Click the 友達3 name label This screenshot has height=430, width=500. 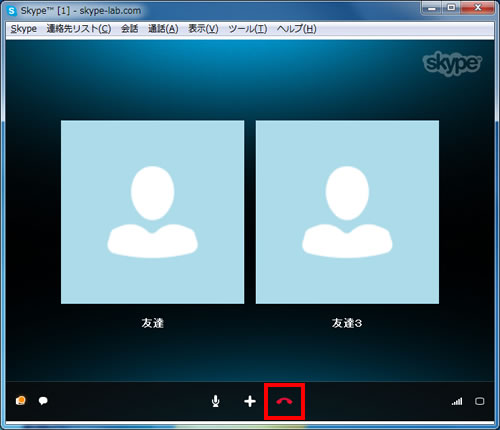pyautogui.click(x=347, y=323)
